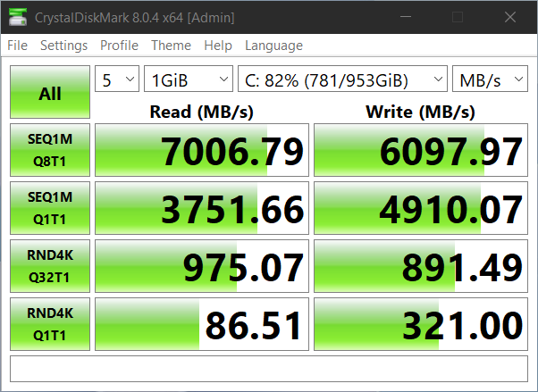Click the RND4K Q1T1 write value 321.00
538x392 pixels.
click(x=421, y=324)
